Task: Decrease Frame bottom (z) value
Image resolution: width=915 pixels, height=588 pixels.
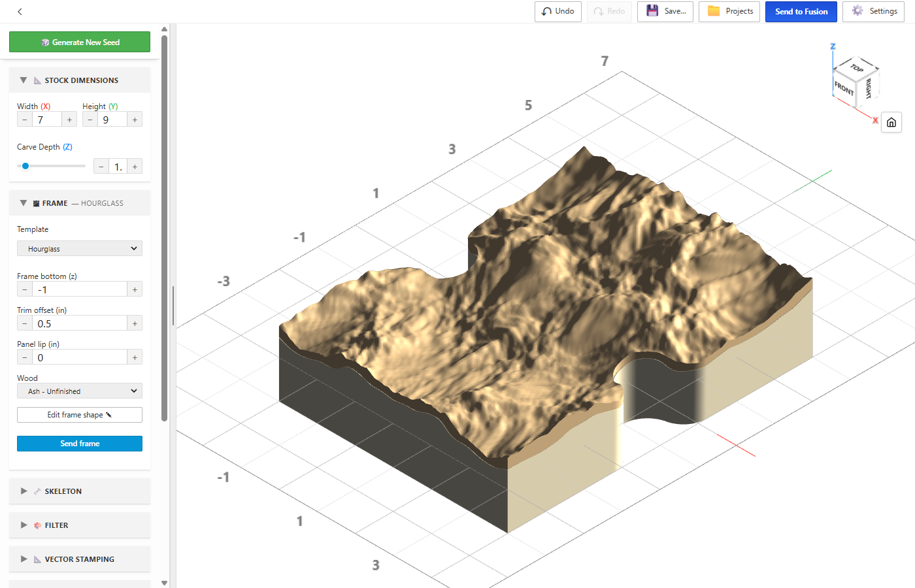Action: (x=25, y=289)
